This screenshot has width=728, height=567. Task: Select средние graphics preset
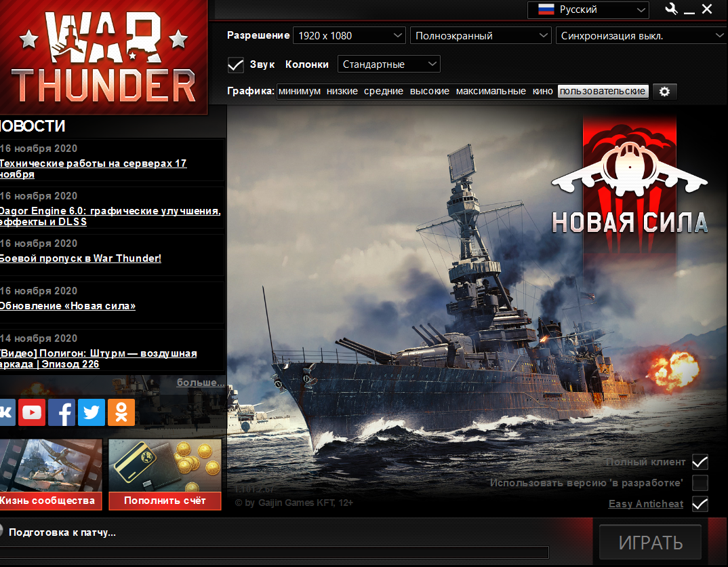[384, 91]
